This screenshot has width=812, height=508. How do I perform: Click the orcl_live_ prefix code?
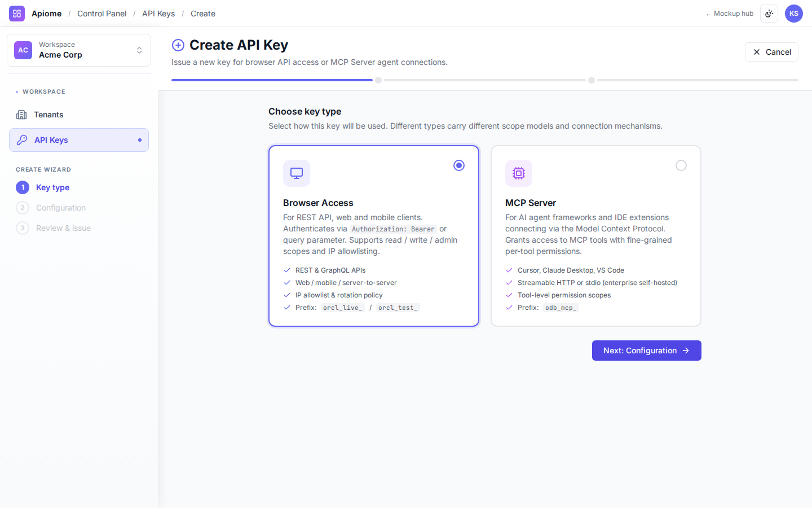point(343,308)
